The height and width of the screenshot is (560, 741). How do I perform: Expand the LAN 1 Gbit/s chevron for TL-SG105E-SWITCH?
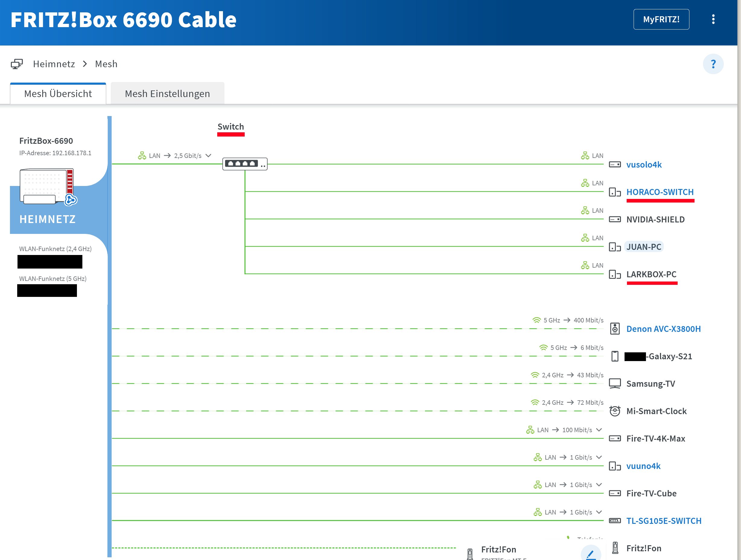(599, 512)
